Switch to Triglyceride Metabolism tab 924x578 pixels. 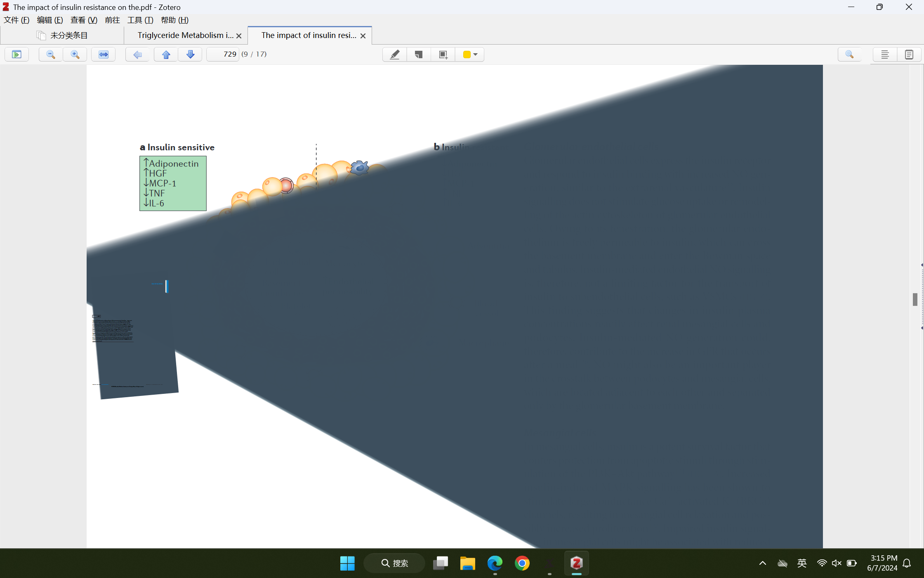(x=185, y=35)
